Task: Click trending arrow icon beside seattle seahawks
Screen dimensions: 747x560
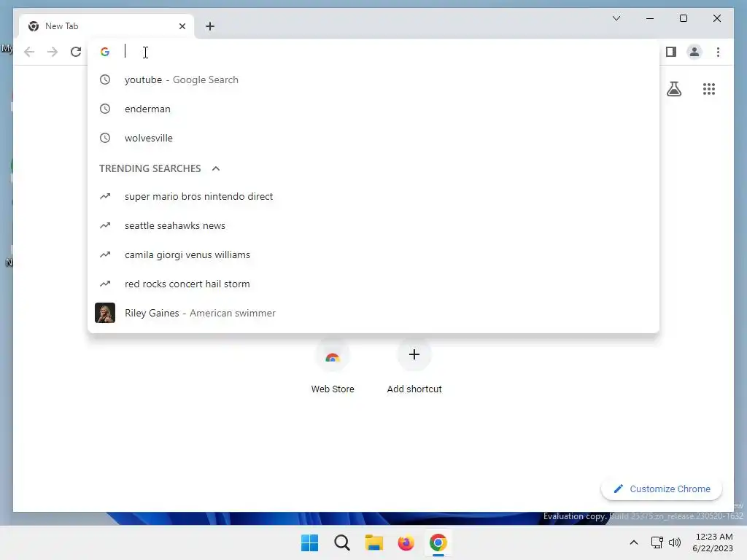Action: [x=105, y=226]
